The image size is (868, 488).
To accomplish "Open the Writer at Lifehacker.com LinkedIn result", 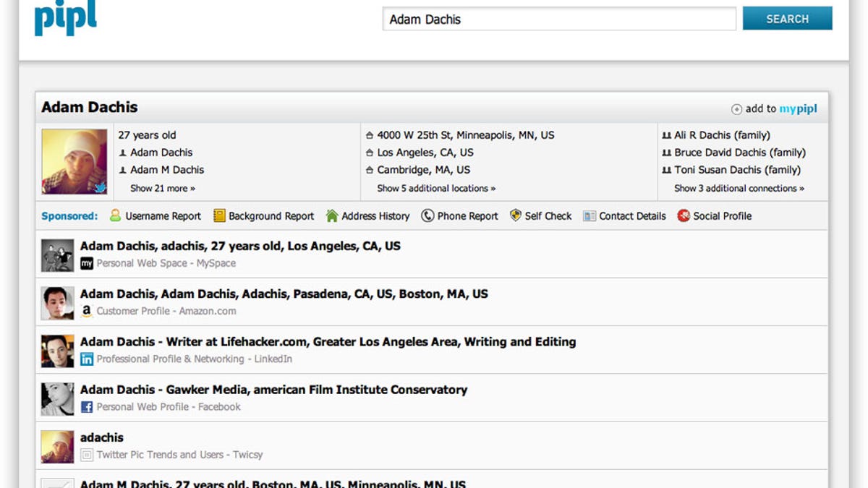I will (x=328, y=341).
